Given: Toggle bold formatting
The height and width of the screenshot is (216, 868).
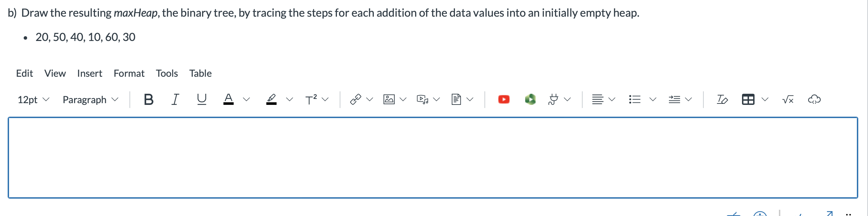Looking at the screenshot, I should point(149,99).
